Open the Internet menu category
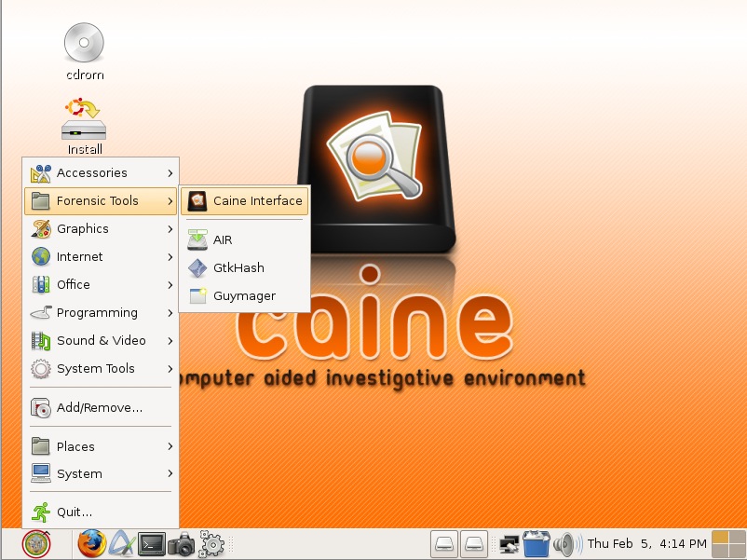Image resolution: width=747 pixels, height=560 pixels. (x=101, y=256)
